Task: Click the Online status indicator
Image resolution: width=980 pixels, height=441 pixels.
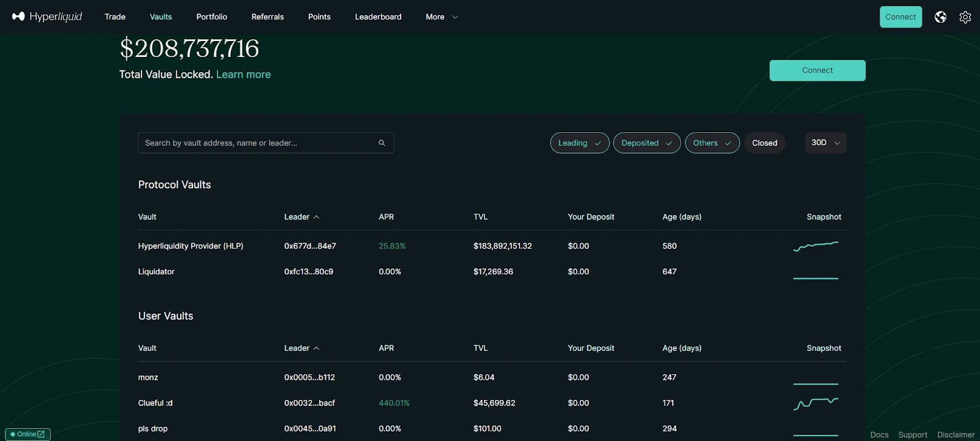Action: (28, 434)
